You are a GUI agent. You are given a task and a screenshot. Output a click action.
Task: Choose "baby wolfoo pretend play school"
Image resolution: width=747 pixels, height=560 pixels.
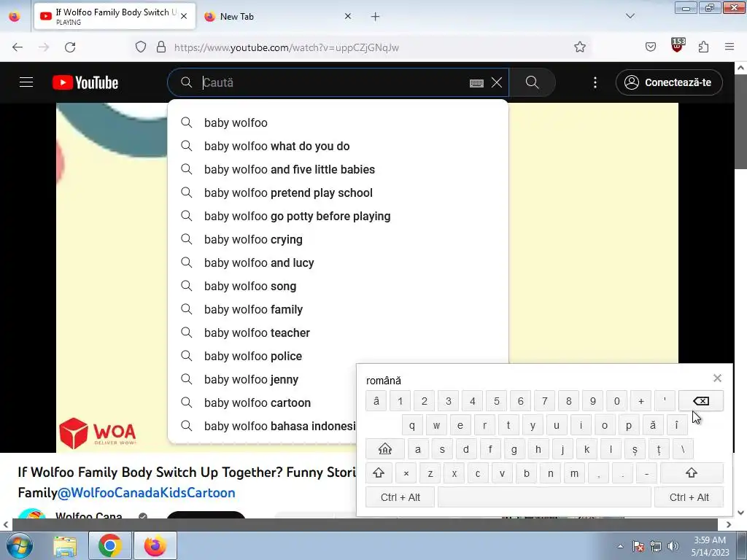point(338,192)
